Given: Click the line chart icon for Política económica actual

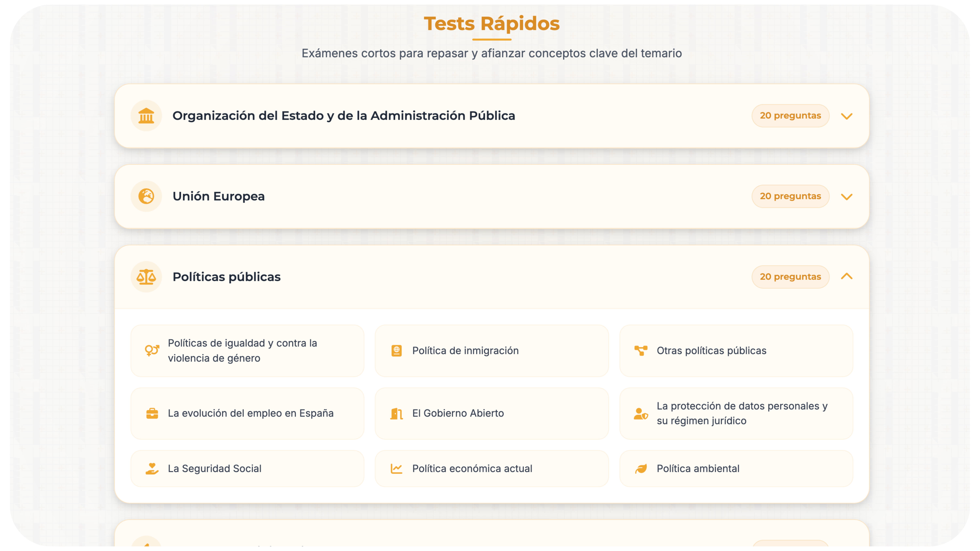Looking at the screenshot, I should (x=396, y=469).
